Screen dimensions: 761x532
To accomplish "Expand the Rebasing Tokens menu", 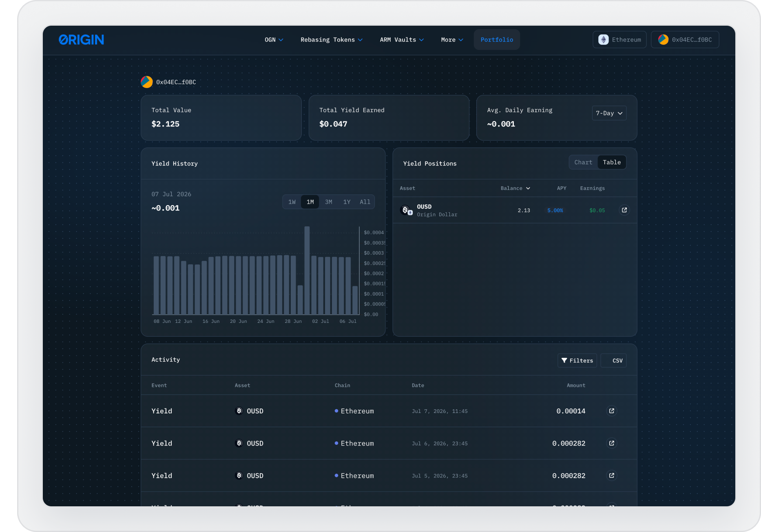I will (332, 40).
